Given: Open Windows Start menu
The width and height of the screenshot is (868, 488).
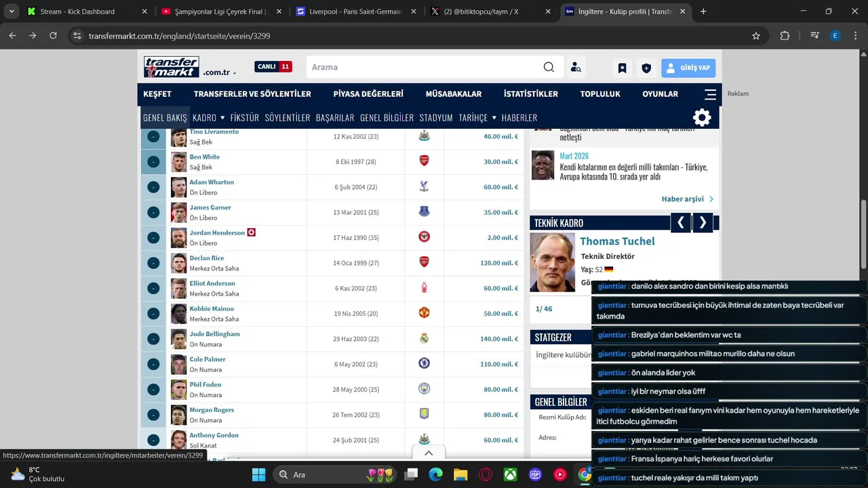Looking at the screenshot, I should tap(258, 474).
